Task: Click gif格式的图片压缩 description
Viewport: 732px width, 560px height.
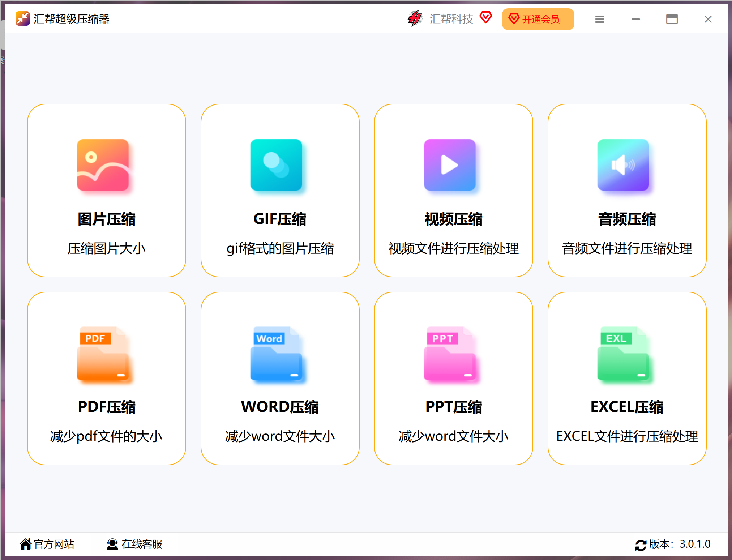Action: click(x=280, y=249)
